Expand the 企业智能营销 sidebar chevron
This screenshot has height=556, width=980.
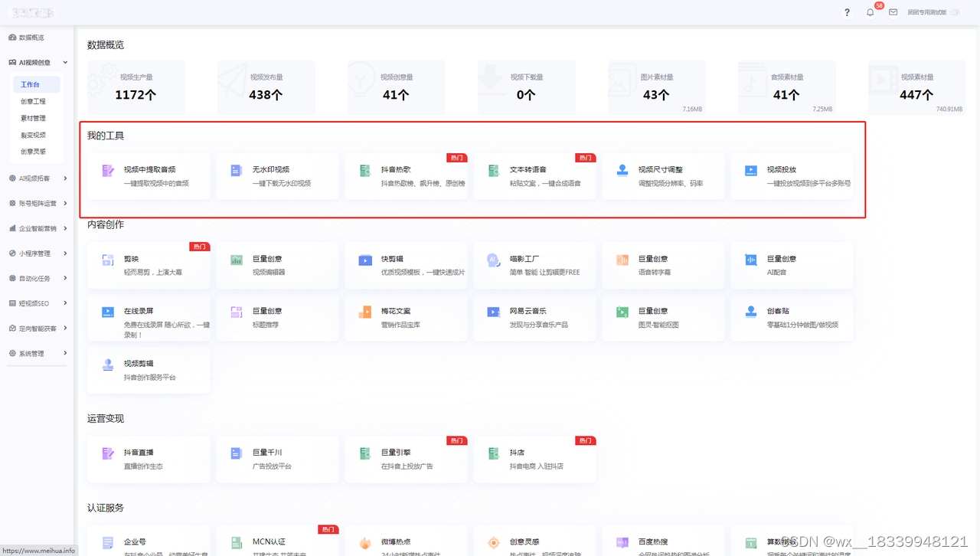click(65, 228)
